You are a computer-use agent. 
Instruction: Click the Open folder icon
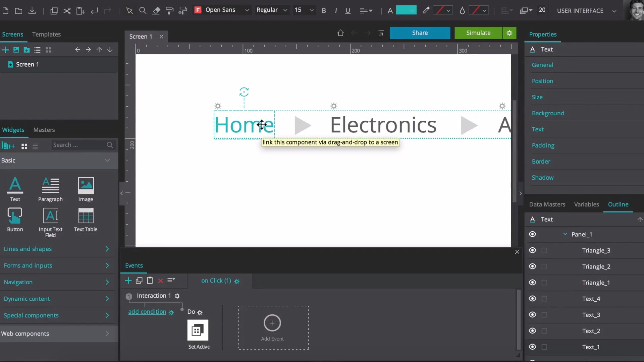(19, 11)
